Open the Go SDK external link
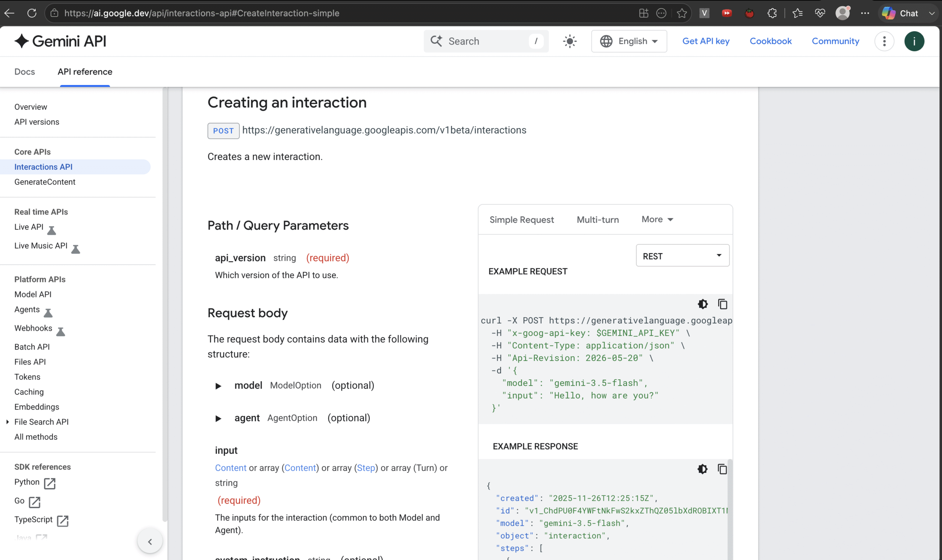 click(x=27, y=501)
